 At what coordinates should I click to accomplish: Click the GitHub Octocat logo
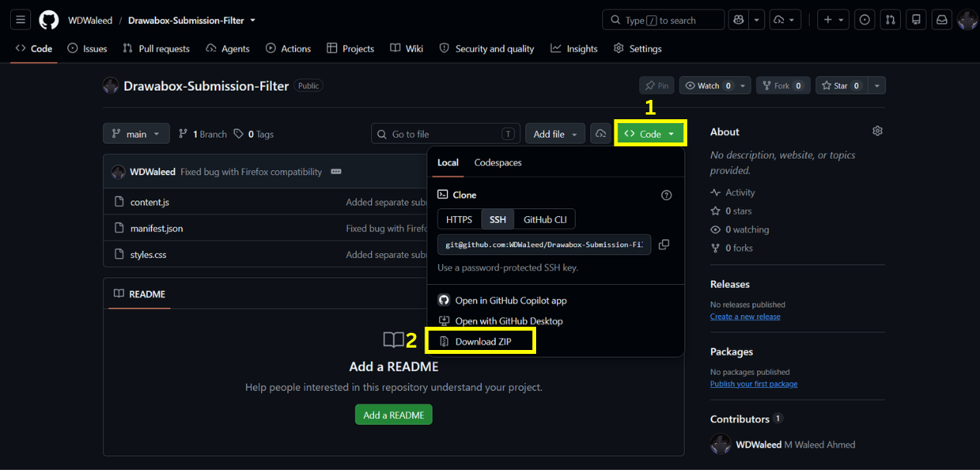[x=49, y=20]
